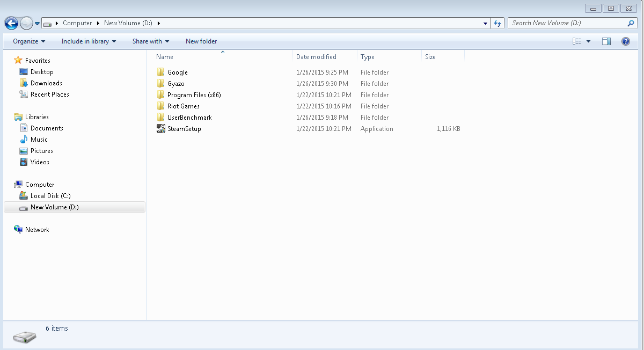Select Libraries in the navigation pane

coord(37,117)
